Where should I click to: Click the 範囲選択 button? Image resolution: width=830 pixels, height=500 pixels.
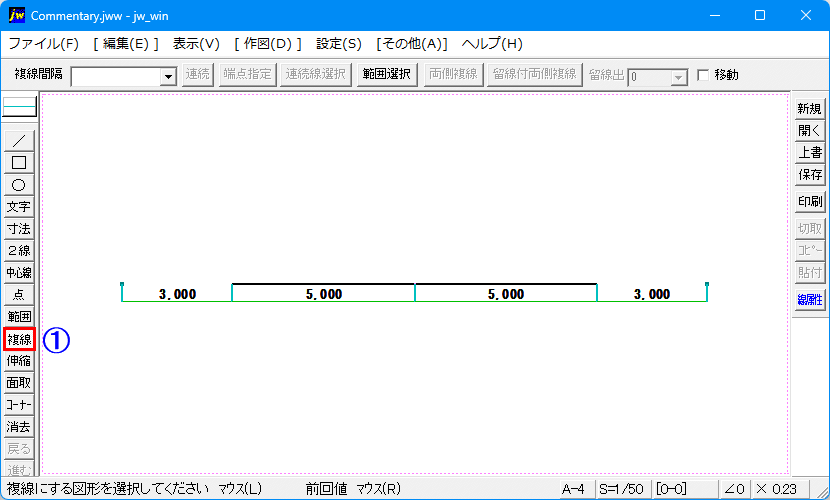click(387, 75)
